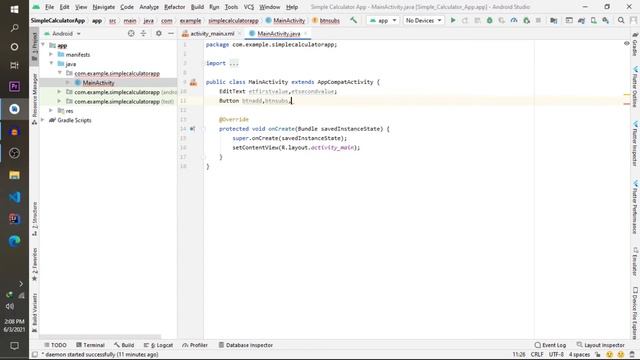640x360 pixels.
Task: Collapse the app folder in tree
Action: point(43,45)
